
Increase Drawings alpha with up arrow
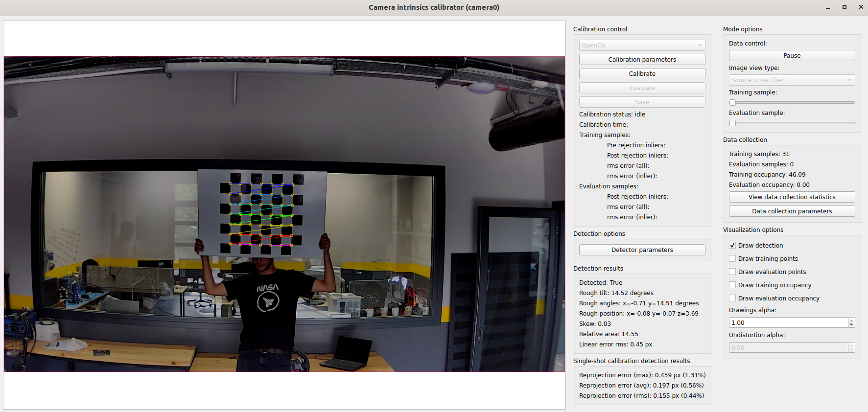(x=851, y=320)
